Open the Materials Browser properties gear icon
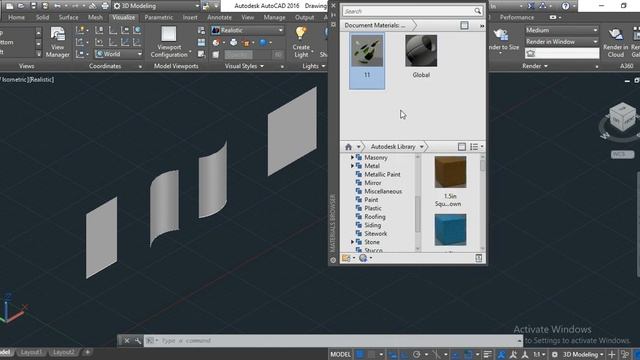 [333, 260]
